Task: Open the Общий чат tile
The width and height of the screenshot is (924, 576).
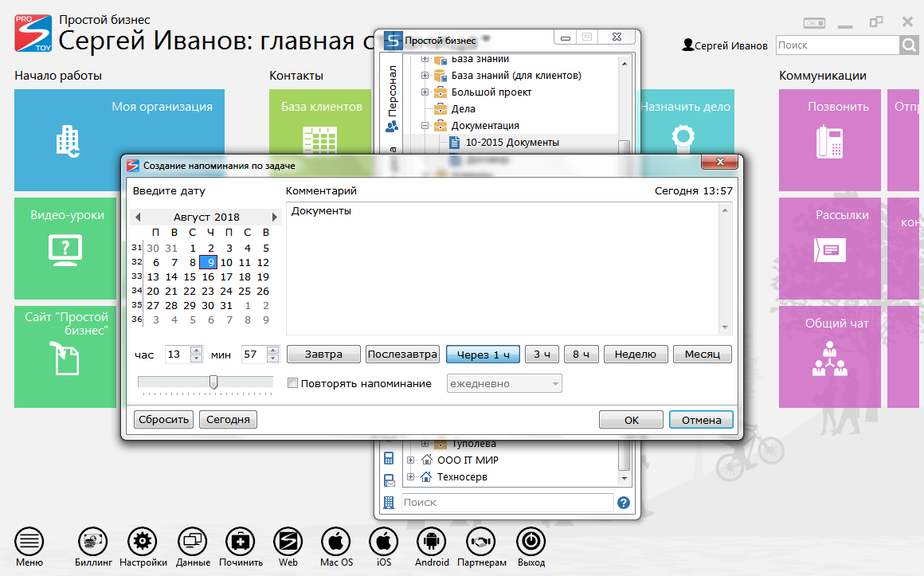Action: pyautogui.click(x=830, y=357)
